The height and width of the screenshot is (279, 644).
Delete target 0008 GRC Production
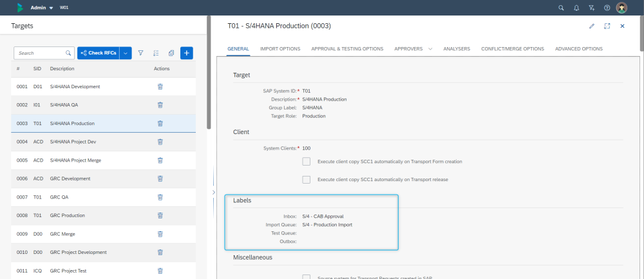click(x=160, y=215)
